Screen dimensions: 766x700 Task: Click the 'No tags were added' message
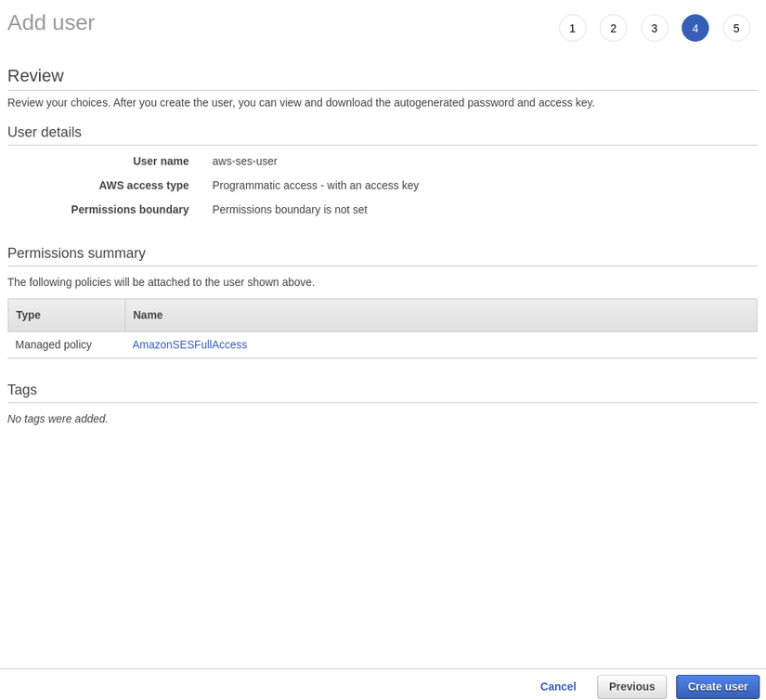click(x=58, y=419)
